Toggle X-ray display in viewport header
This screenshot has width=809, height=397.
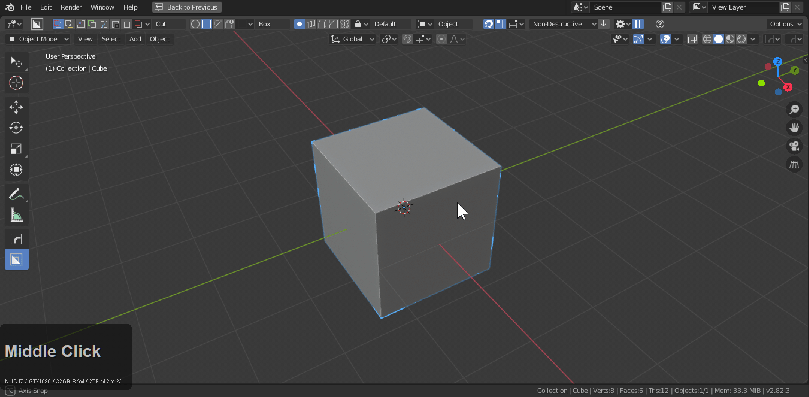pos(692,39)
